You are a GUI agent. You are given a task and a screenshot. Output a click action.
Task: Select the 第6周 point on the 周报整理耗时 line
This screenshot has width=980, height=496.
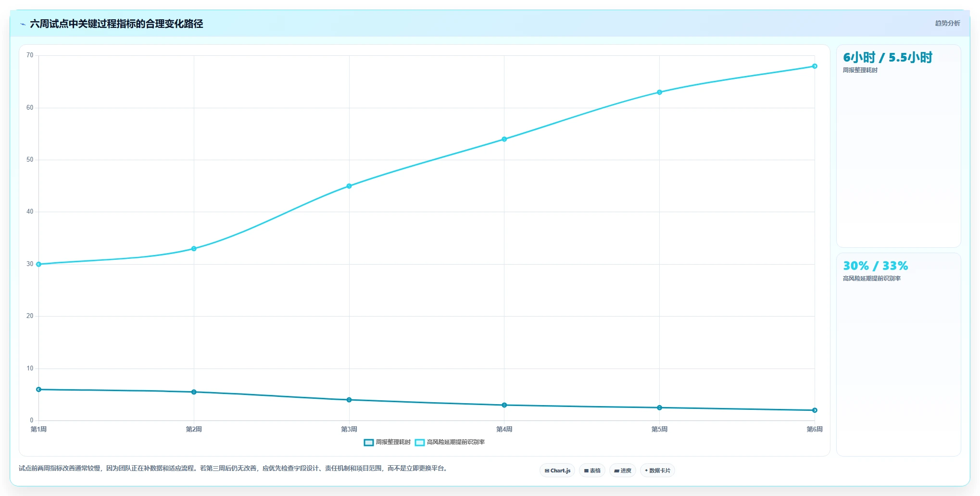(815, 410)
